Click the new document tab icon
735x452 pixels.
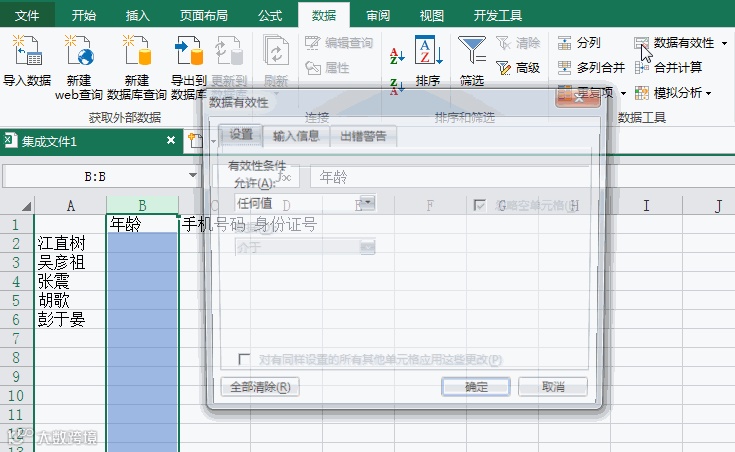point(195,141)
